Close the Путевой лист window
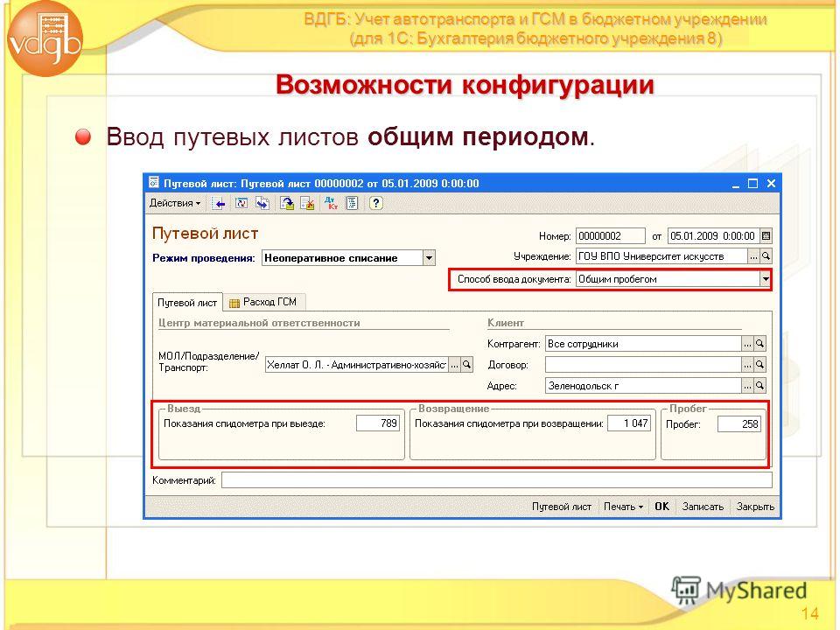 (771, 184)
